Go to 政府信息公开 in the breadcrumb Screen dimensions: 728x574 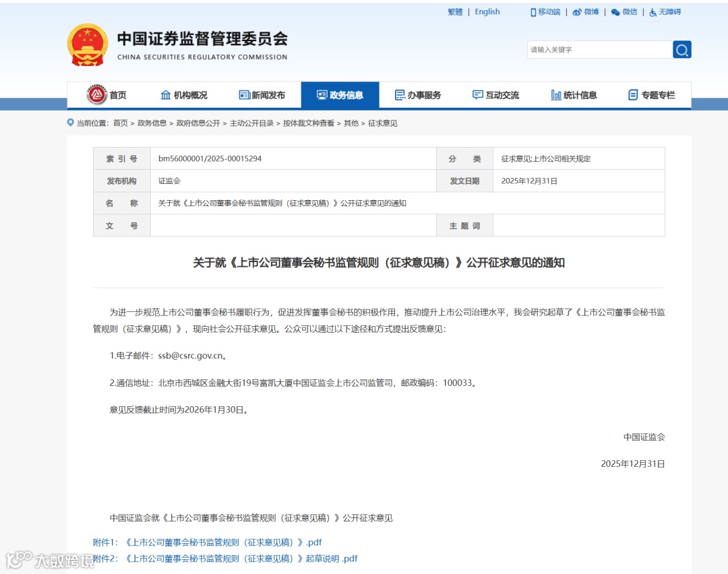(198, 123)
